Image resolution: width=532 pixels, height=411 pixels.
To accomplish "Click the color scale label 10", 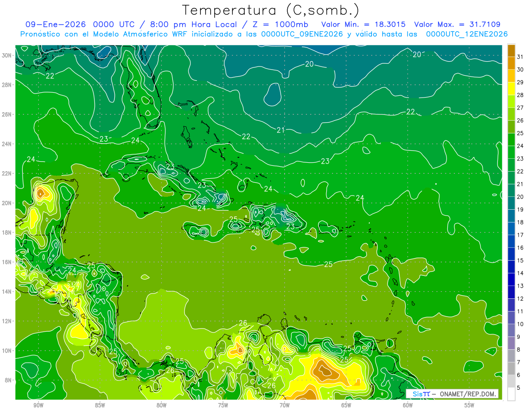I will pyautogui.click(x=520, y=324).
